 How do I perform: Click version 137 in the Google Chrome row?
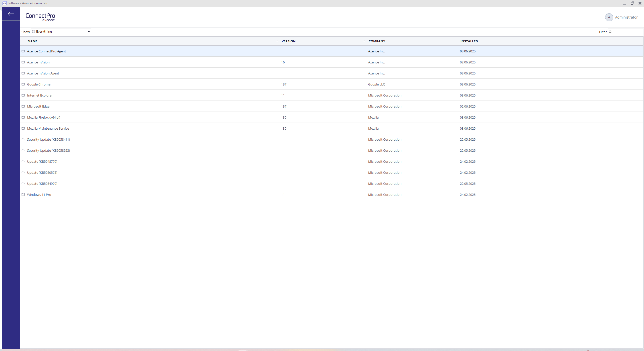click(284, 84)
